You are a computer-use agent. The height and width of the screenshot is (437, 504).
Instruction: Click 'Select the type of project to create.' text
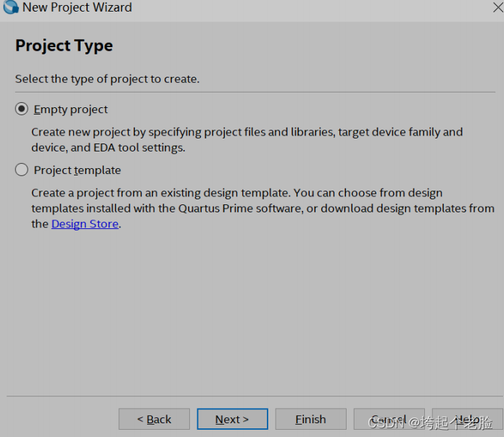107,79
